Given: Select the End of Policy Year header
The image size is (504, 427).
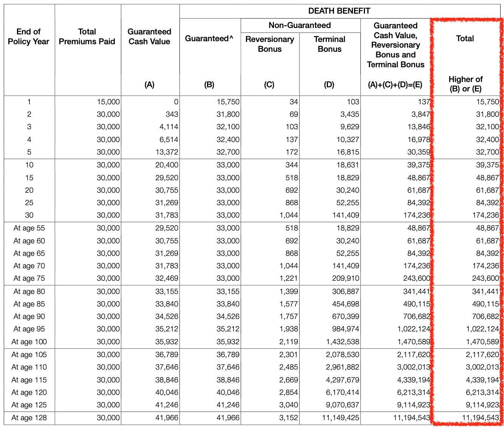Looking at the screenshot, I should [29, 37].
